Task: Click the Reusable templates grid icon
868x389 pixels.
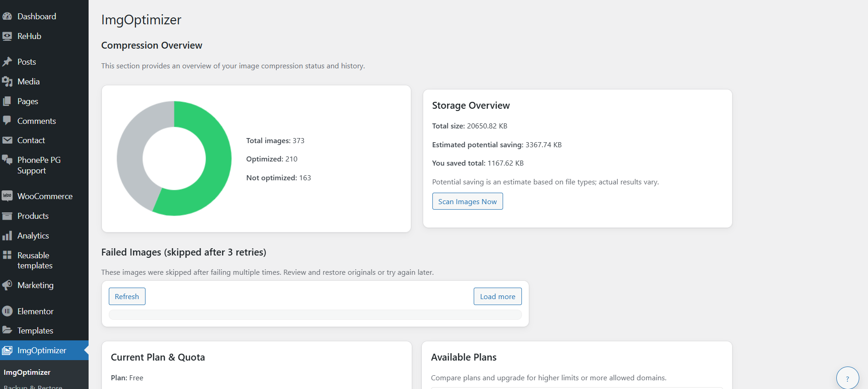Action: point(7,255)
